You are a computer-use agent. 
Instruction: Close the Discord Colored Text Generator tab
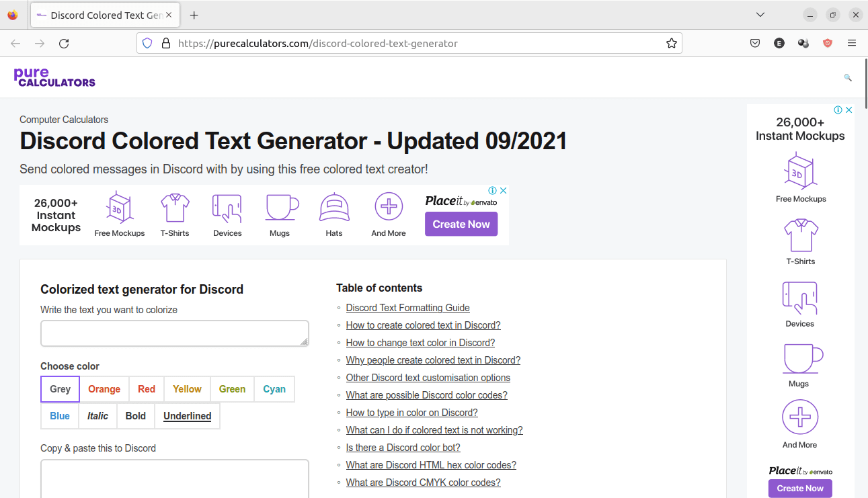click(x=169, y=15)
